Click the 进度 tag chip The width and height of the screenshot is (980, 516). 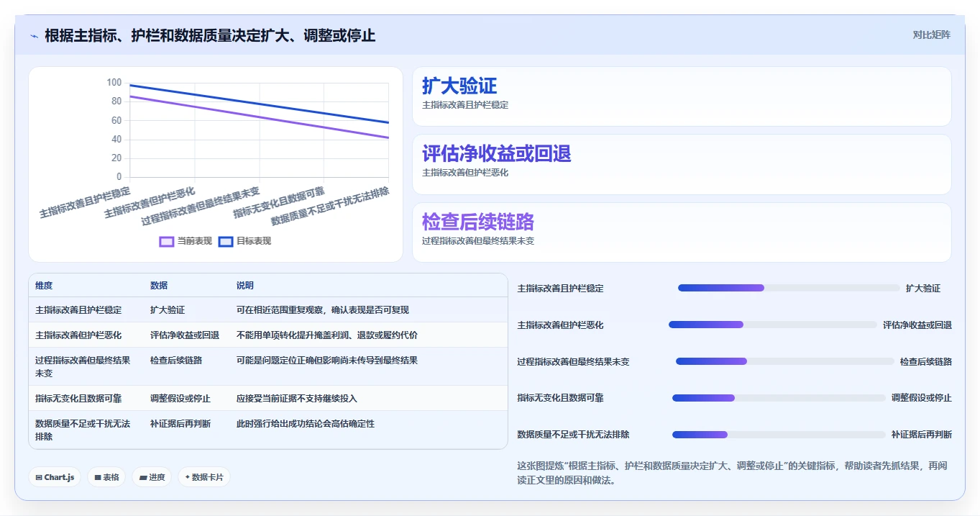pos(152,477)
